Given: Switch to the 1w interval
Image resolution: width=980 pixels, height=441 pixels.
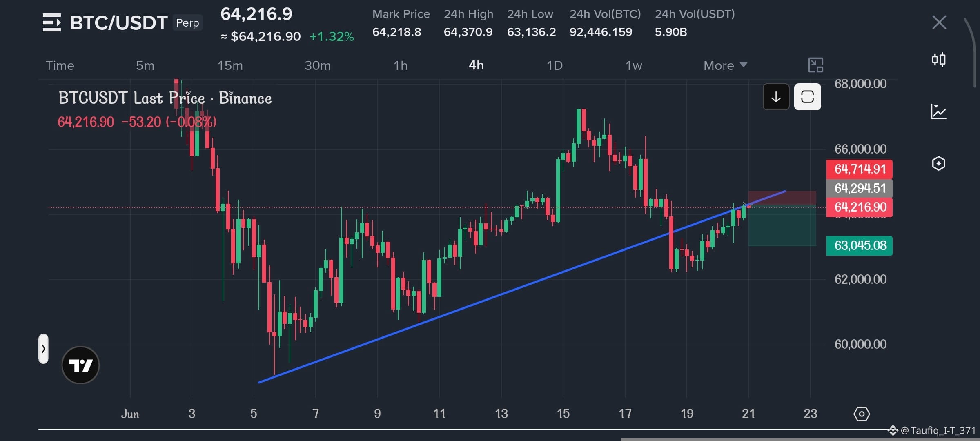Looking at the screenshot, I should (634, 65).
